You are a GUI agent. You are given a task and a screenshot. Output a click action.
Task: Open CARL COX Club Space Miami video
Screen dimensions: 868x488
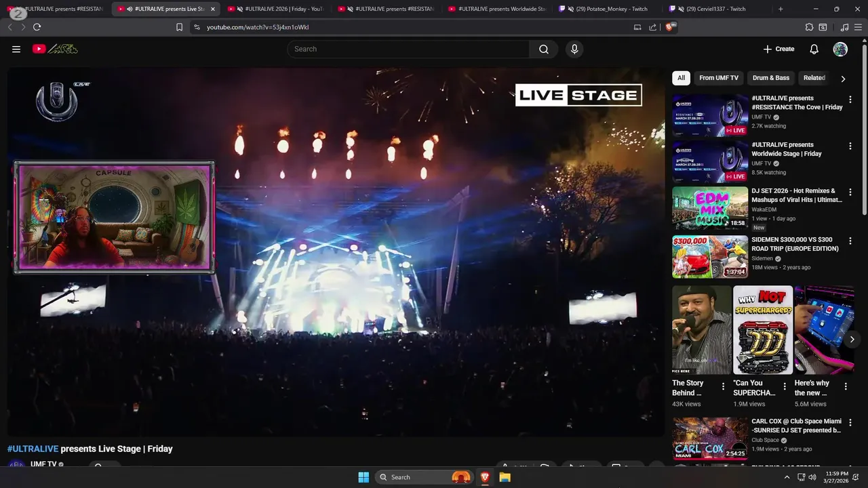(x=710, y=439)
